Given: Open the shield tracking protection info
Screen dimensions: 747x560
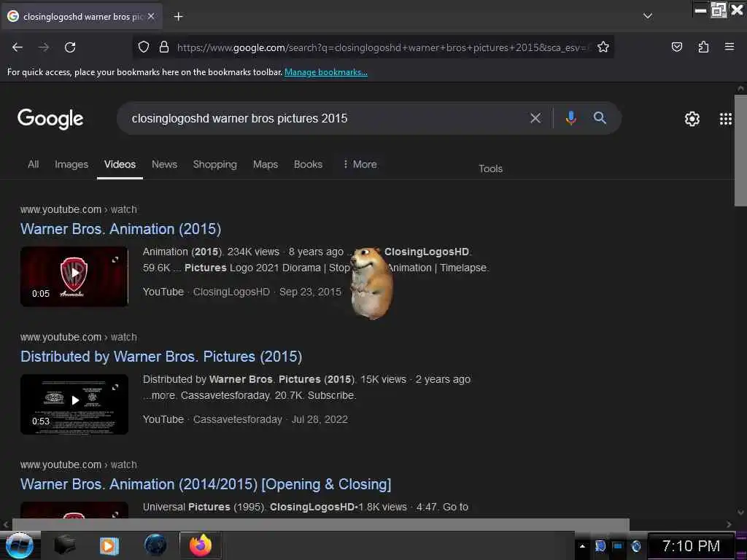Looking at the screenshot, I should 144,47.
